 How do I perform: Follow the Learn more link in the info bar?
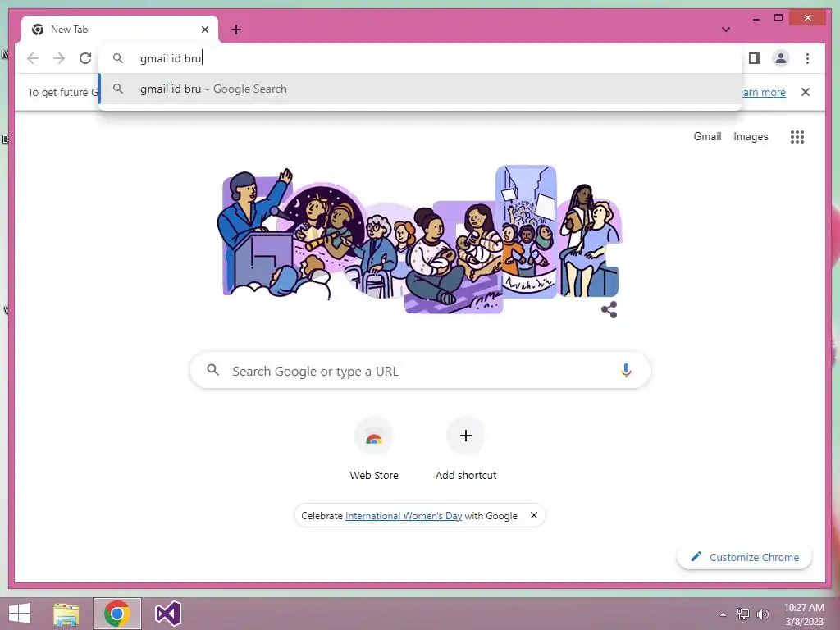tap(764, 92)
